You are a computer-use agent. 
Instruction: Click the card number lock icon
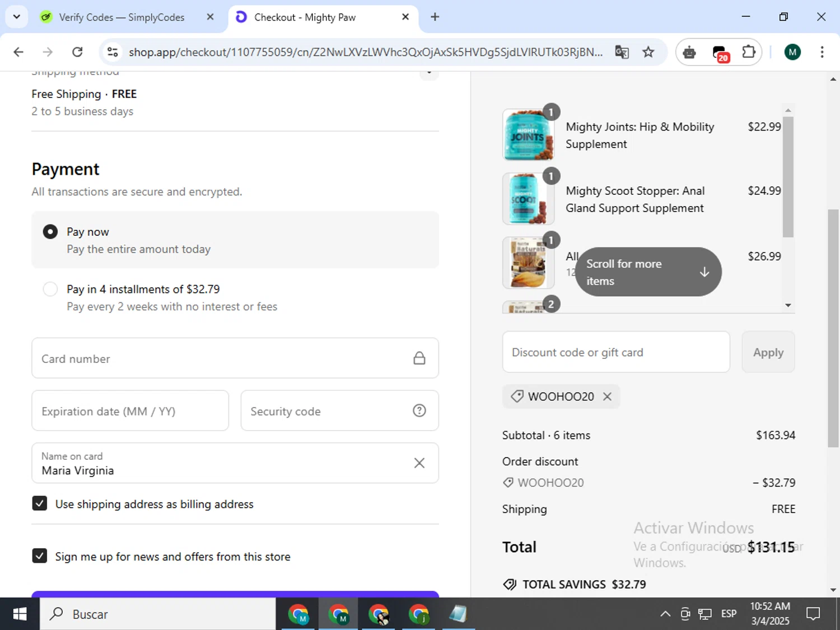419,358
